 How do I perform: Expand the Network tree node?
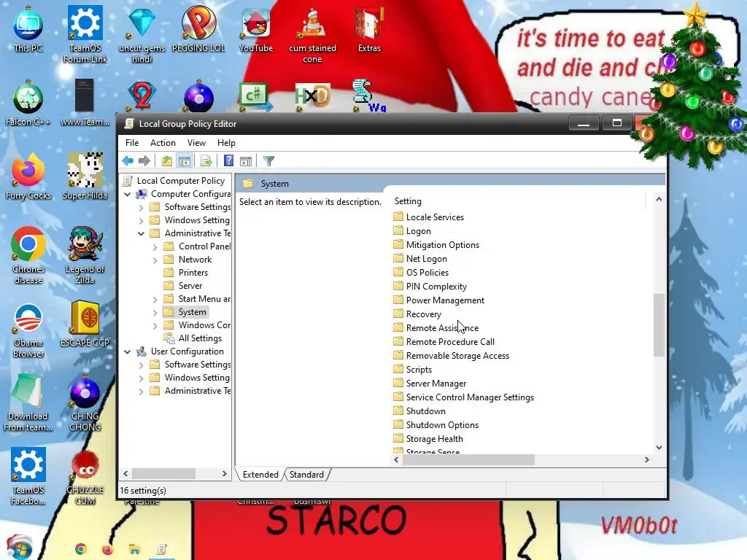(x=155, y=260)
